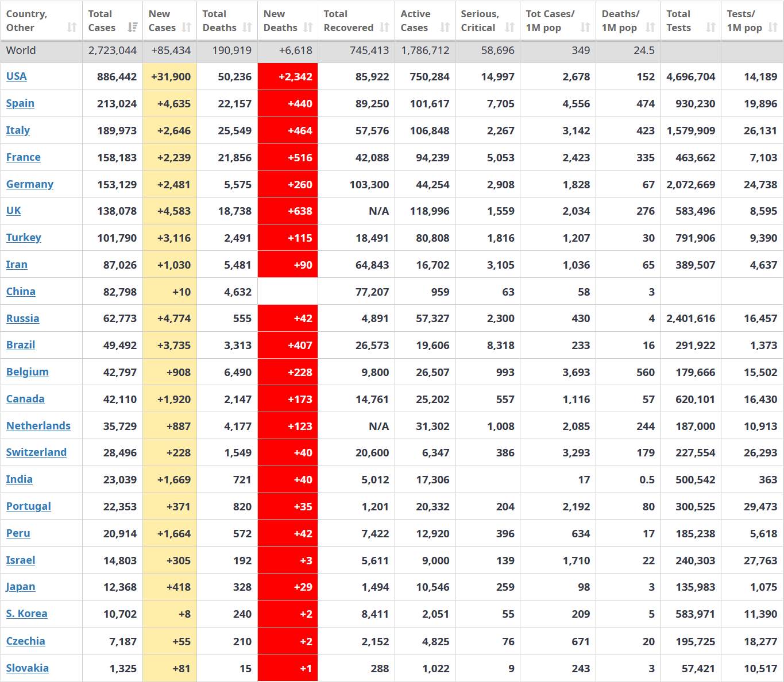Click sort icon for Tot Cases/1M pop
Image resolution: width=784 pixels, height=682 pixels.
pos(585,28)
